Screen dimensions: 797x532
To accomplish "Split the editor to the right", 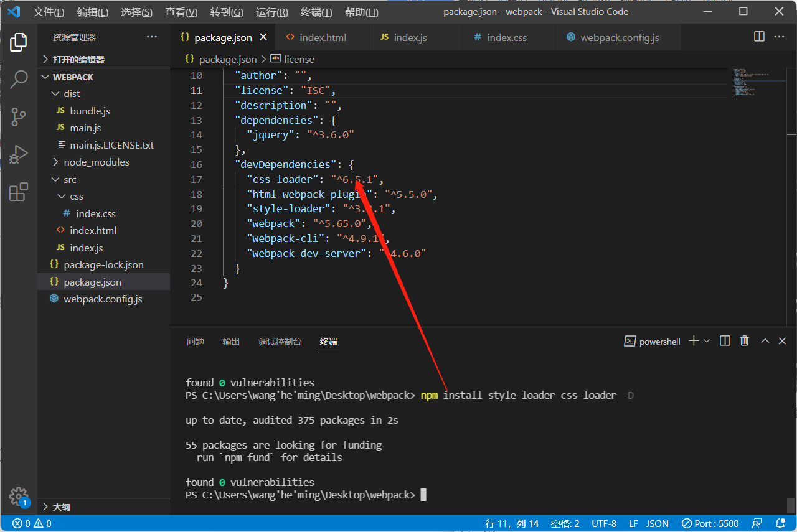I will pyautogui.click(x=759, y=37).
